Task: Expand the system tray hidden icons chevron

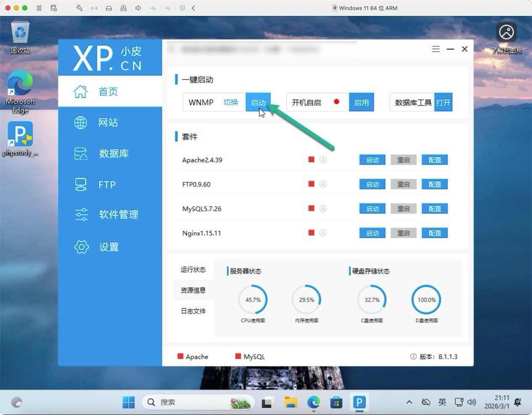Action: click(x=409, y=402)
